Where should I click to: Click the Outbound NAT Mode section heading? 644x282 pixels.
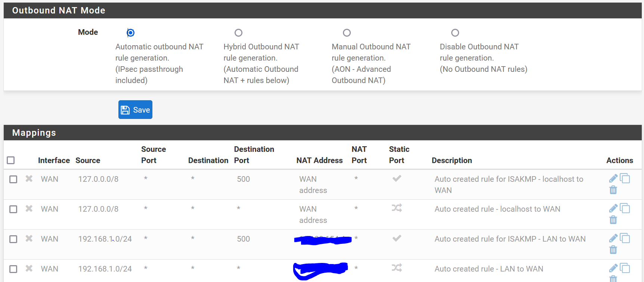59,10
